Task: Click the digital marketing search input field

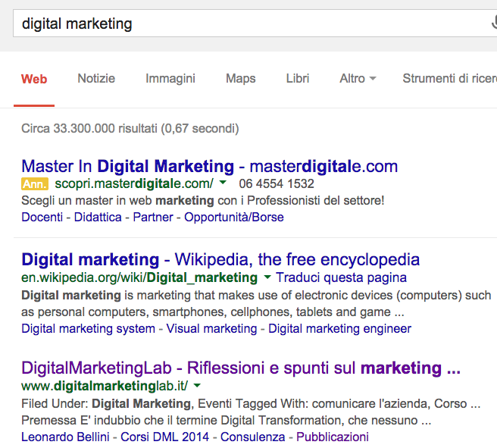Action: pyautogui.click(x=251, y=23)
